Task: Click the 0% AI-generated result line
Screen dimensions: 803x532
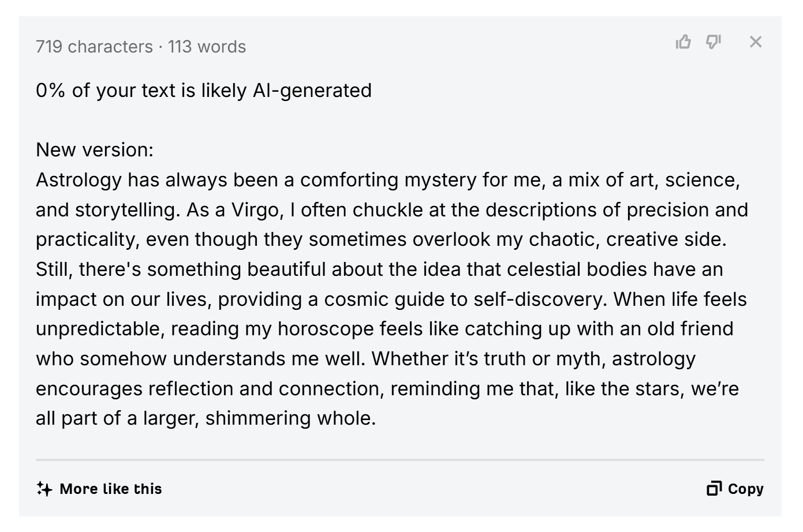Action: point(204,91)
